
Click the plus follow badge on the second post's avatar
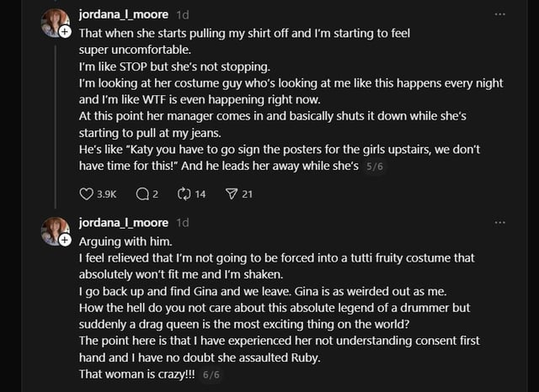pyautogui.click(x=65, y=239)
